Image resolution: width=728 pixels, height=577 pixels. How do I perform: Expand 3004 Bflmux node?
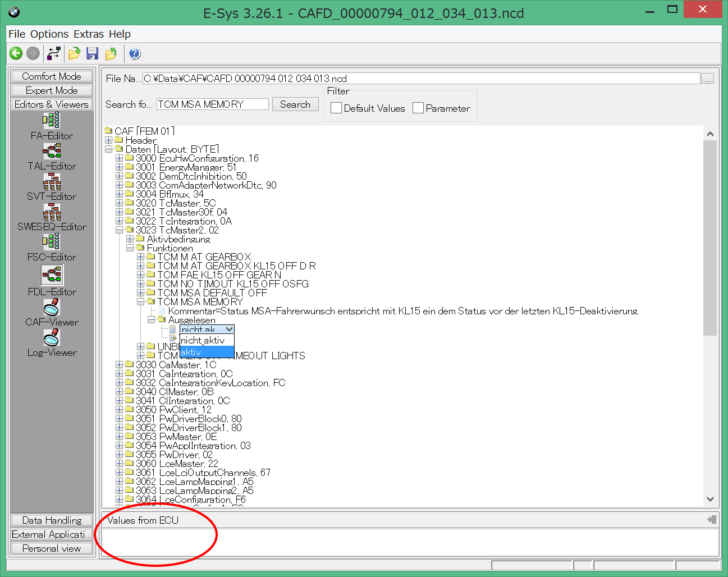pos(119,194)
